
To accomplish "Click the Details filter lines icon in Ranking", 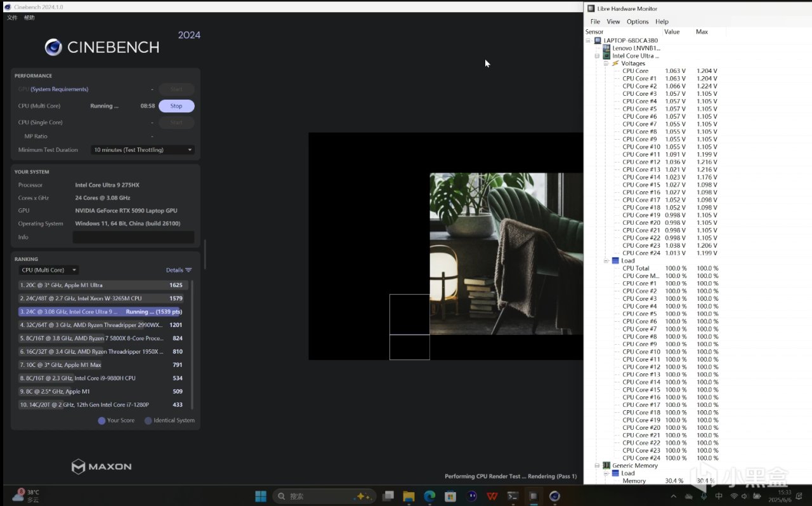I will [x=188, y=270].
